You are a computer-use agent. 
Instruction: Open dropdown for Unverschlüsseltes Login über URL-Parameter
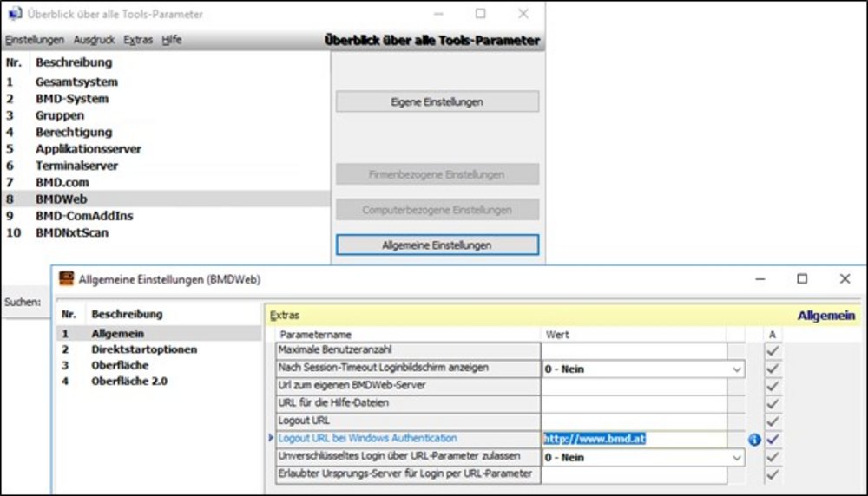(x=736, y=458)
